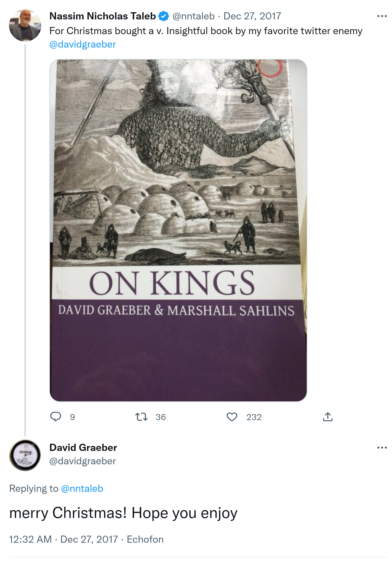
Task: Open the On Kings book cover photo
Action: [x=178, y=230]
